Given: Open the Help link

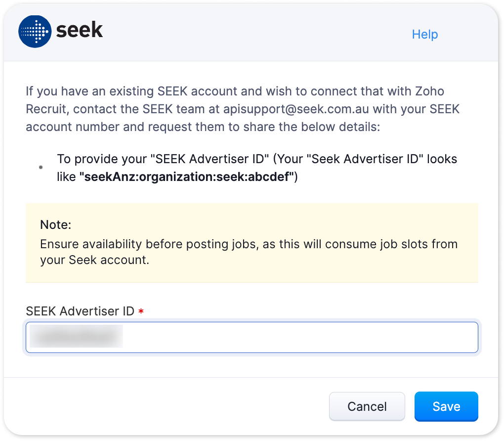Looking at the screenshot, I should pos(425,34).
